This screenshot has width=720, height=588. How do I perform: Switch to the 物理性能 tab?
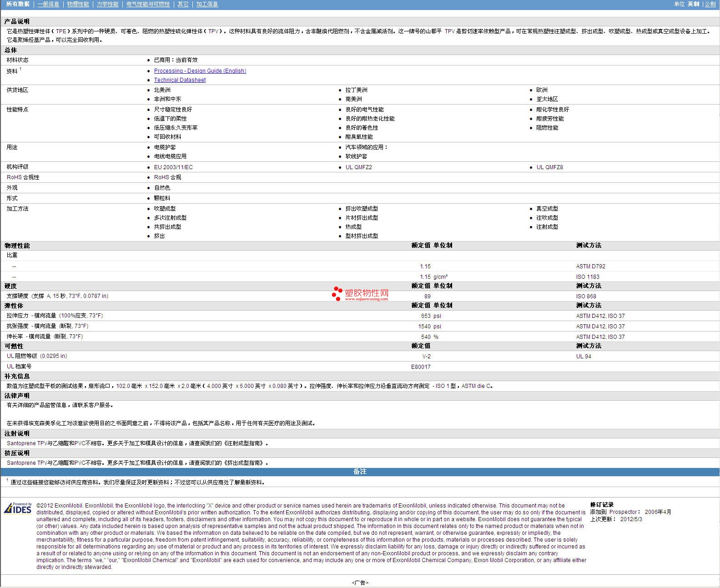(x=78, y=4)
